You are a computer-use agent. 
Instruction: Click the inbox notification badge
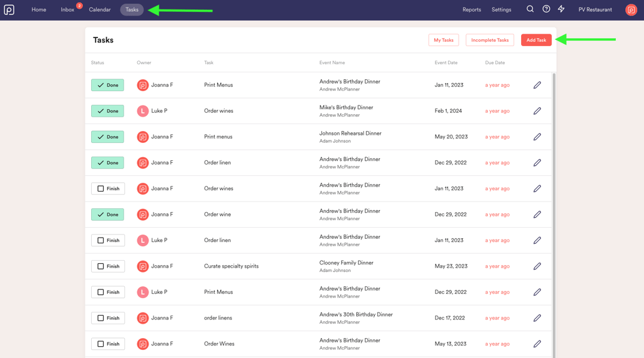click(79, 6)
